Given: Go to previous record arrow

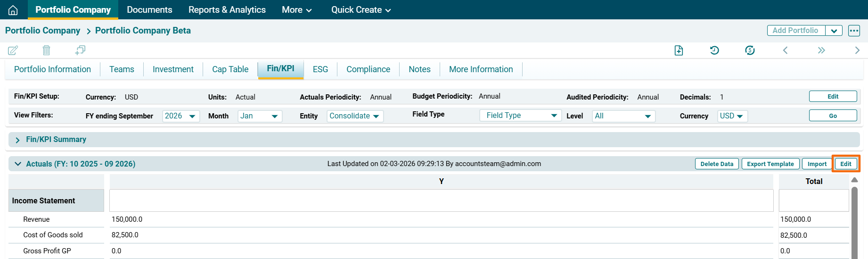Looking at the screenshot, I should click(x=785, y=50).
